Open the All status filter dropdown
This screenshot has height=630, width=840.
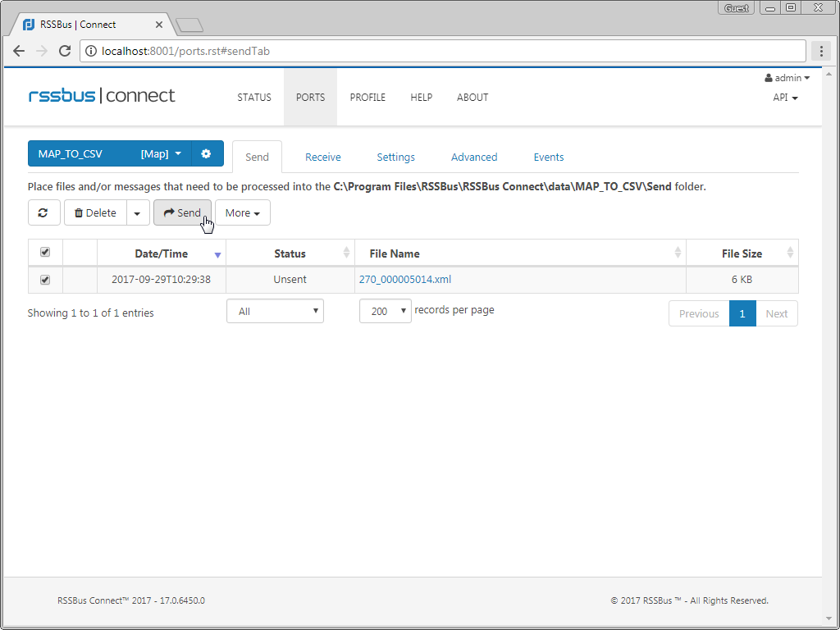(x=276, y=311)
